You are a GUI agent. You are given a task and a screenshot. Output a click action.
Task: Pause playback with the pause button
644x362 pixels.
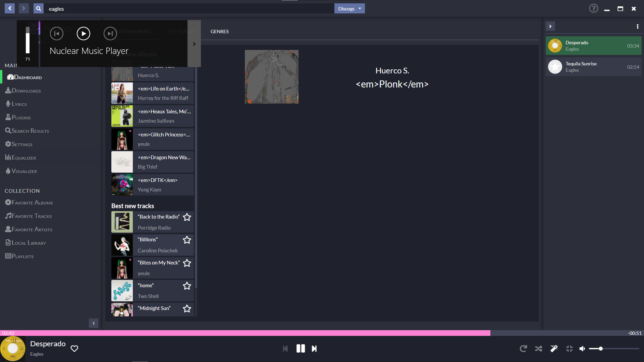coord(301,349)
